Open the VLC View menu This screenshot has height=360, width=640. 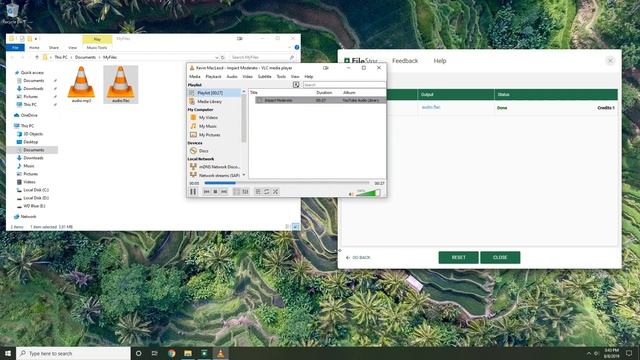[x=295, y=76]
